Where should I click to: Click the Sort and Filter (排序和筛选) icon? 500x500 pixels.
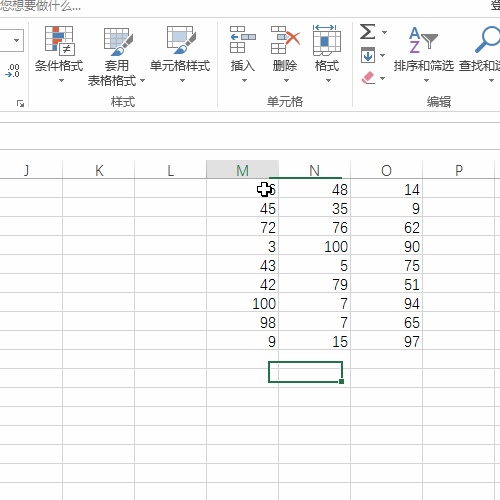pyautogui.click(x=423, y=39)
